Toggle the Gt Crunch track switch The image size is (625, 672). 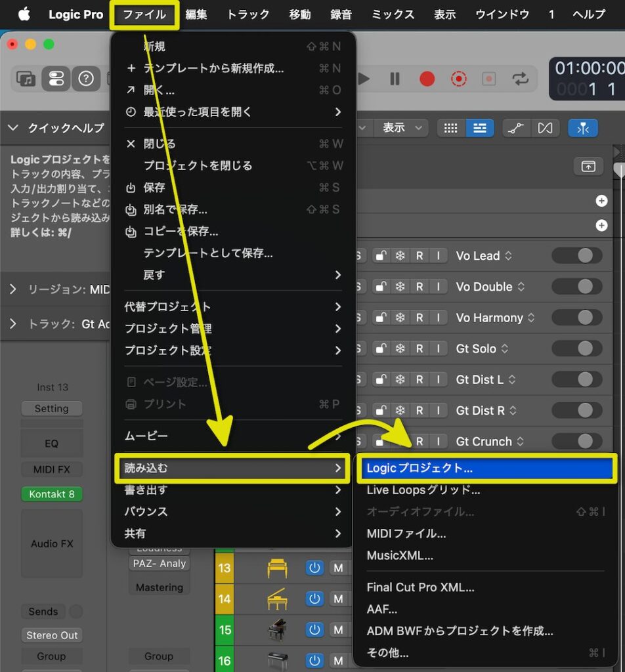pos(577,441)
